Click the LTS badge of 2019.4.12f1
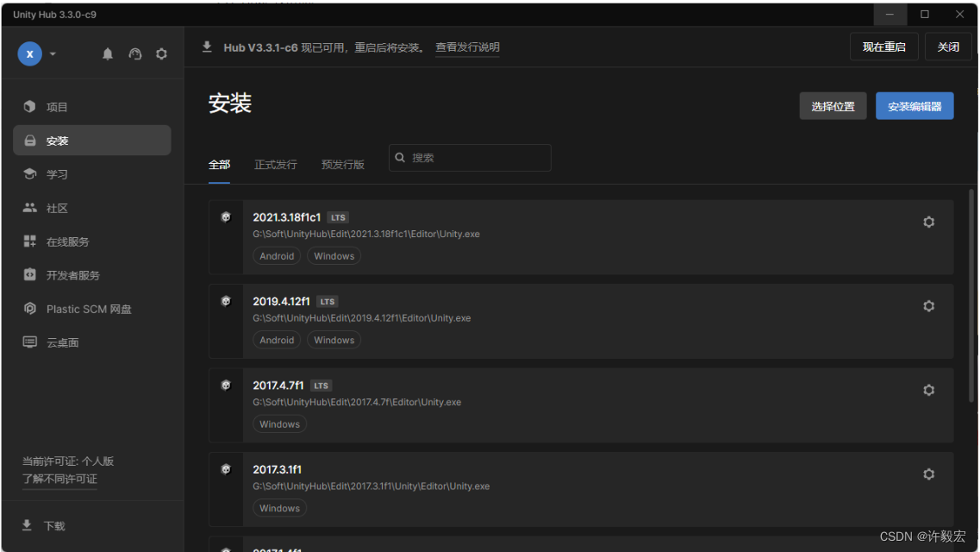Viewport: 980px width, 552px height. click(328, 301)
